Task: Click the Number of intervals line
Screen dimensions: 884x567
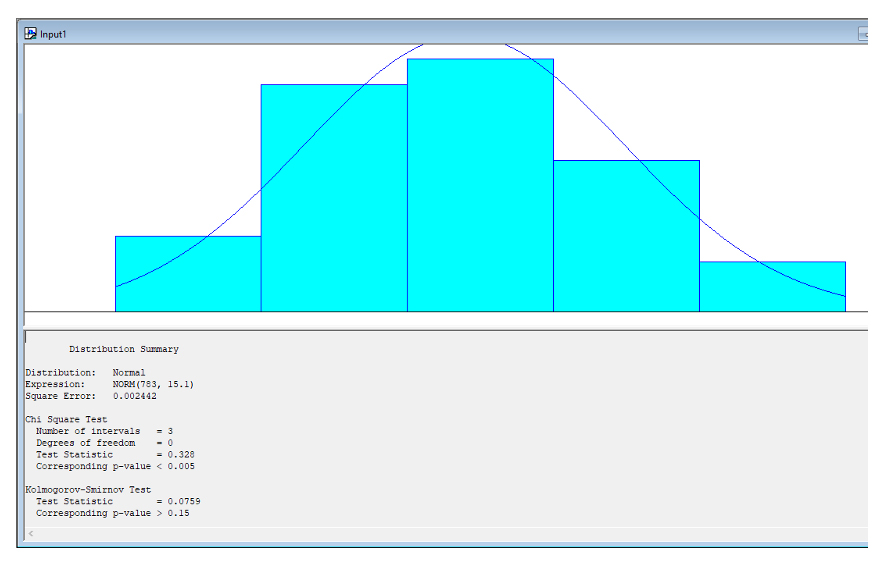Action: tap(104, 431)
